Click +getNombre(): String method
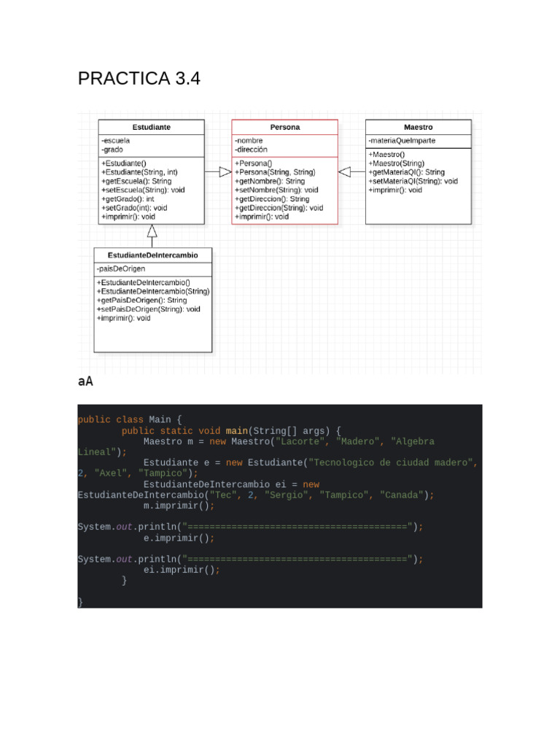Viewport: 560px width, 747px height. (270, 181)
